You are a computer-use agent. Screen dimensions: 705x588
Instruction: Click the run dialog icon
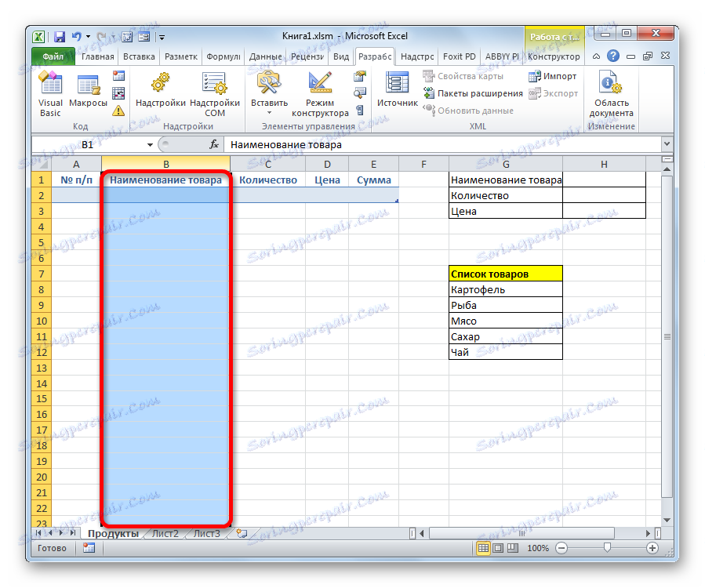coord(360,110)
